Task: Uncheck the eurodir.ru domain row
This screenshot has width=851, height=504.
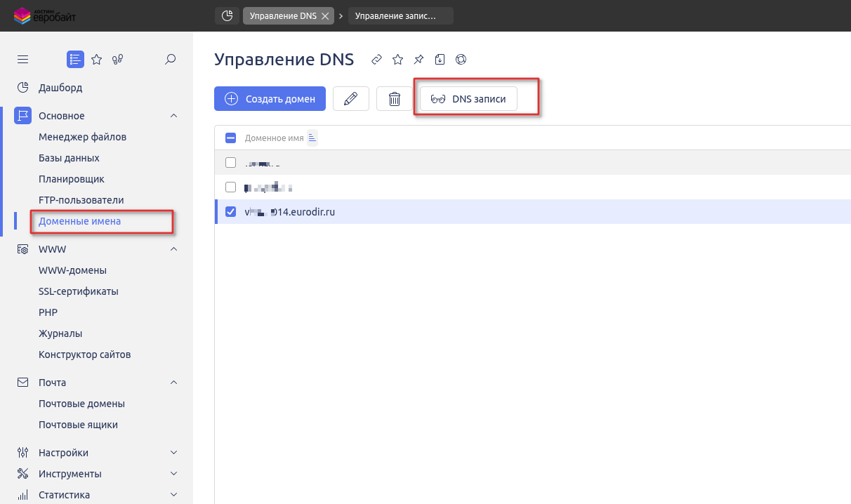Action: pos(230,211)
